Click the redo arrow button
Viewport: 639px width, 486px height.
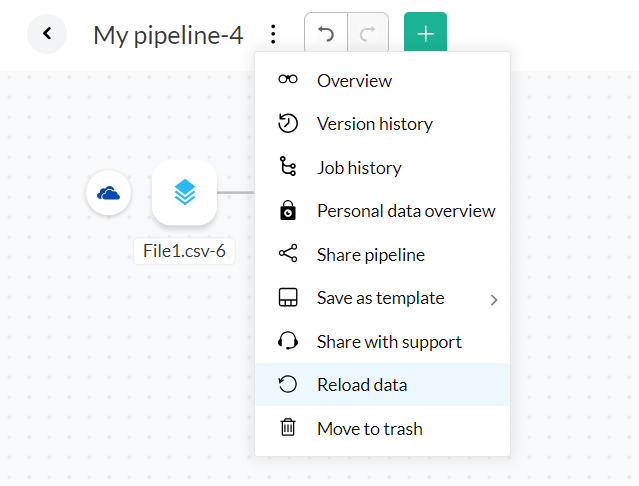368,35
